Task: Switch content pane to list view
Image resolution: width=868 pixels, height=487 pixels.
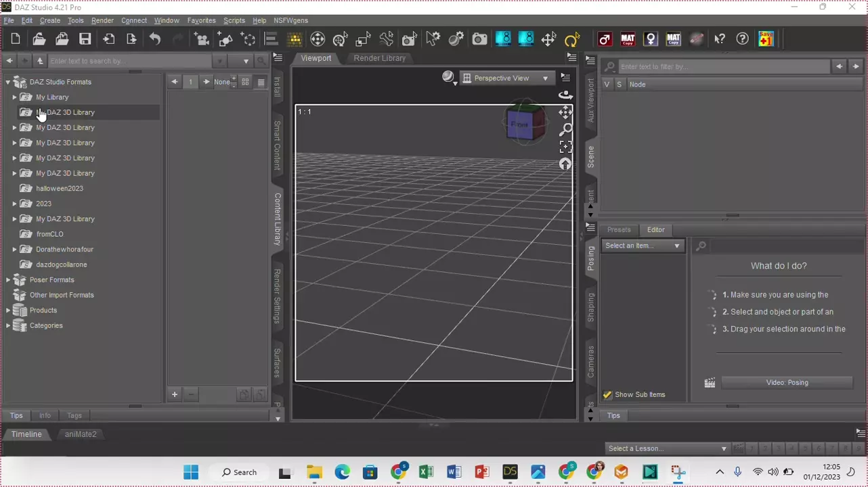Action: point(261,82)
